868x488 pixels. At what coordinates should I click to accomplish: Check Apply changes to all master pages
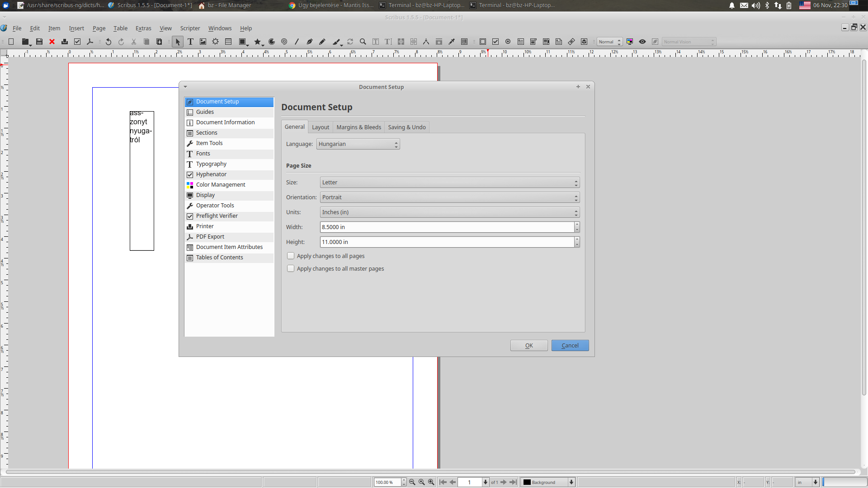point(291,268)
